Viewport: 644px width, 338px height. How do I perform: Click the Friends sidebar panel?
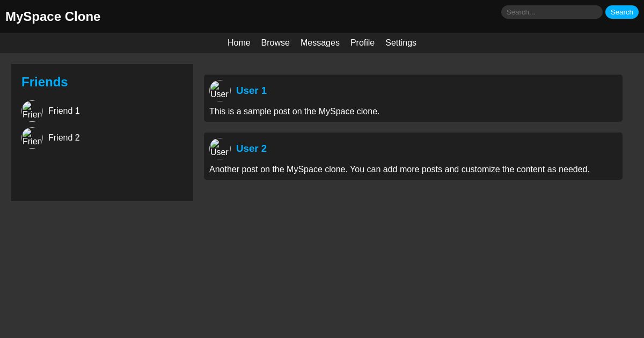click(102, 177)
